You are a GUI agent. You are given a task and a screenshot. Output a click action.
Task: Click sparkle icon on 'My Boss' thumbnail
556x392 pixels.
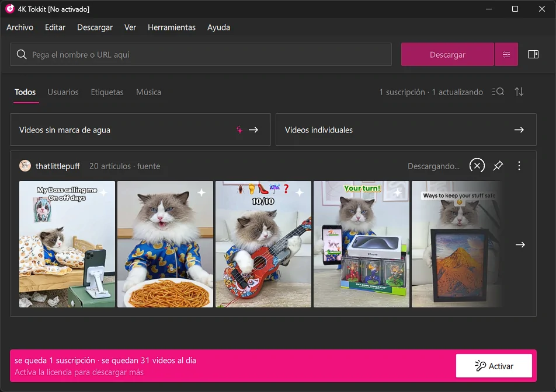pos(103,192)
